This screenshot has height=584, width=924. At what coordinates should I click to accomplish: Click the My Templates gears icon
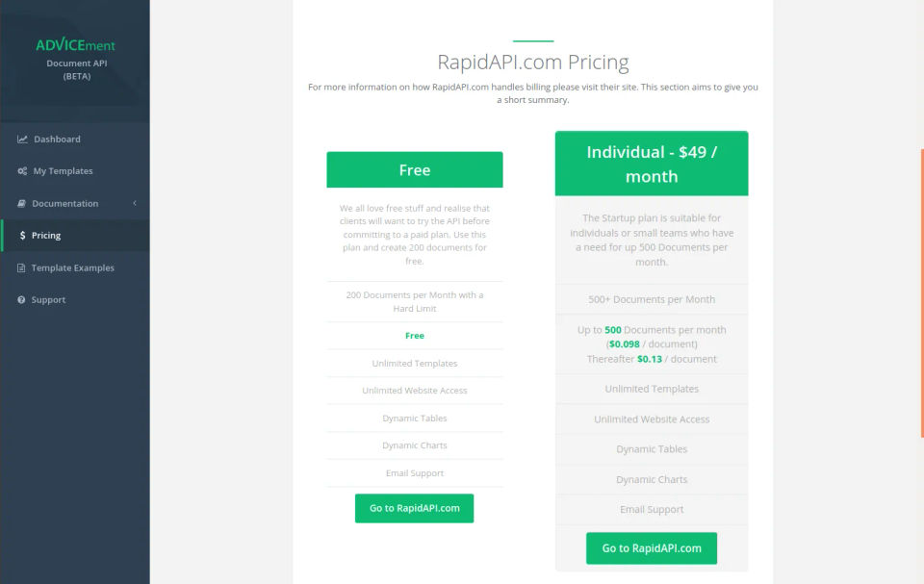coord(22,171)
